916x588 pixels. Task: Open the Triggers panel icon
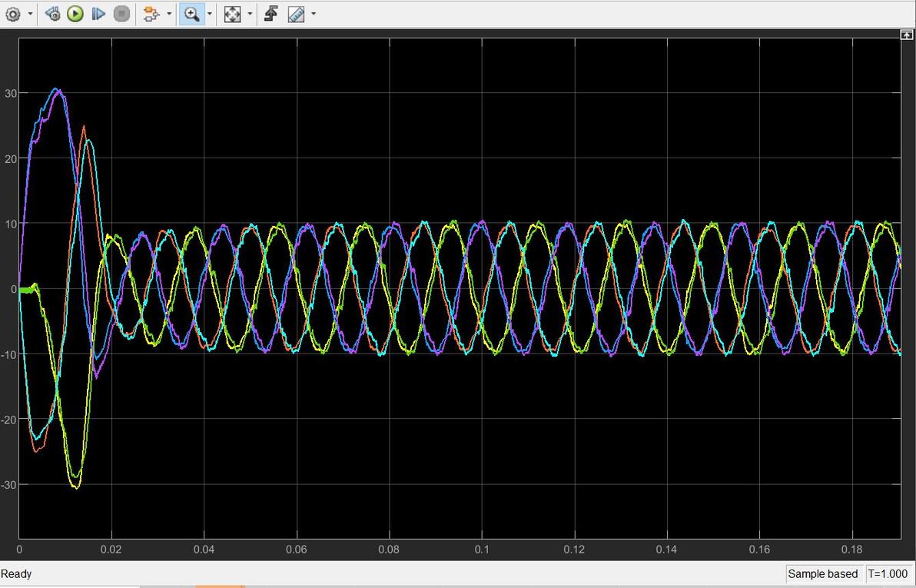[x=270, y=14]
